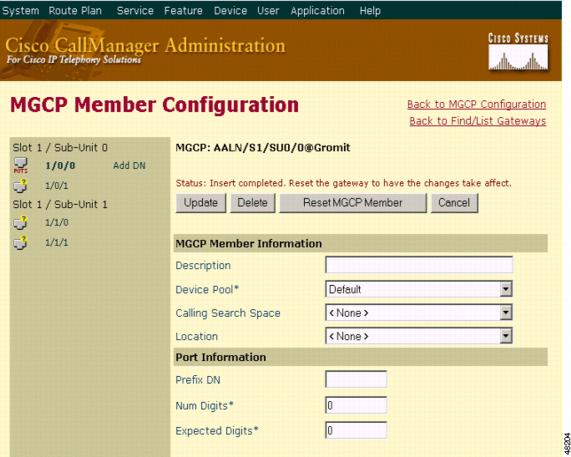Open the Device menu

230,11
